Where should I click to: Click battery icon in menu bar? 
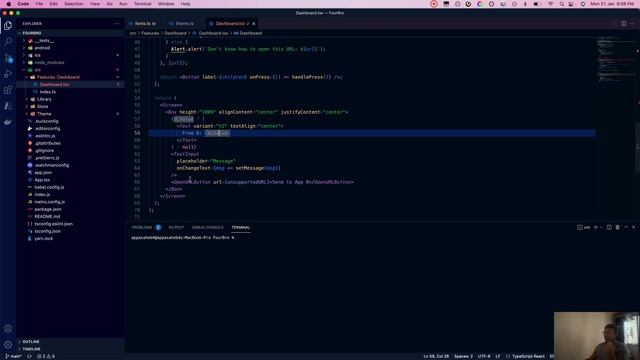point(538,4)
